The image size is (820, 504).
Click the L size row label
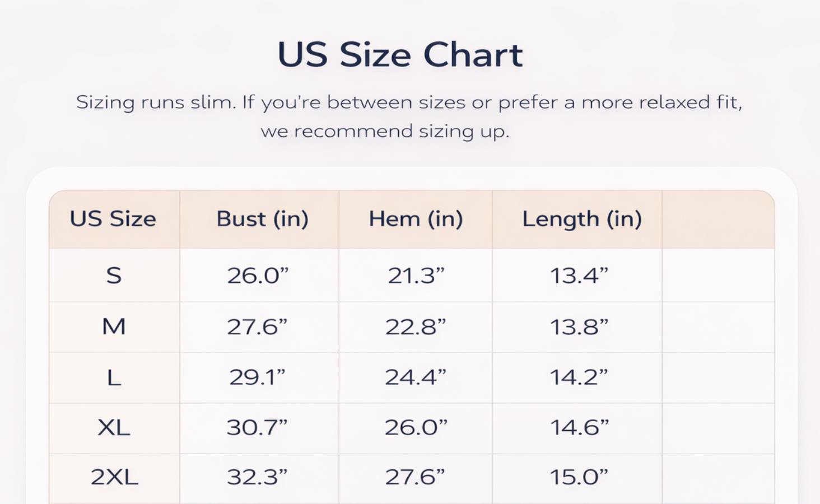point(114,377)
